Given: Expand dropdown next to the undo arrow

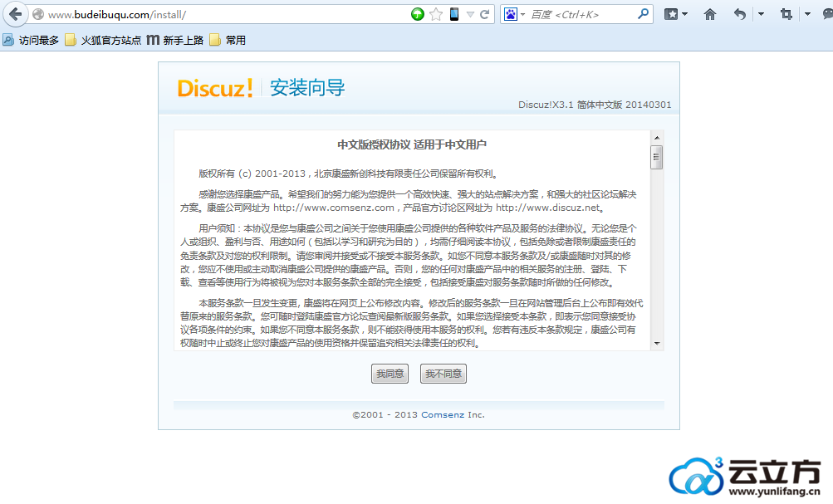Looking at the screenshot, I should (762, 14).
